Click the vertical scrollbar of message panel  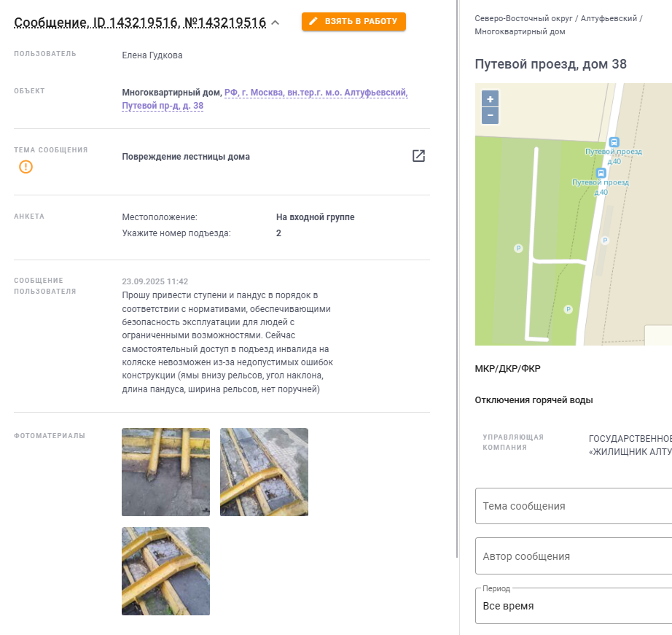457,278
